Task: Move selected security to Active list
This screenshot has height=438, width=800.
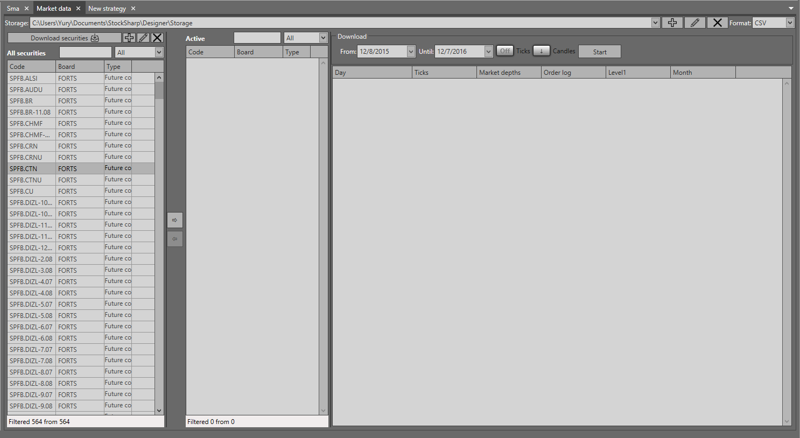Action: tap(174, 220)
